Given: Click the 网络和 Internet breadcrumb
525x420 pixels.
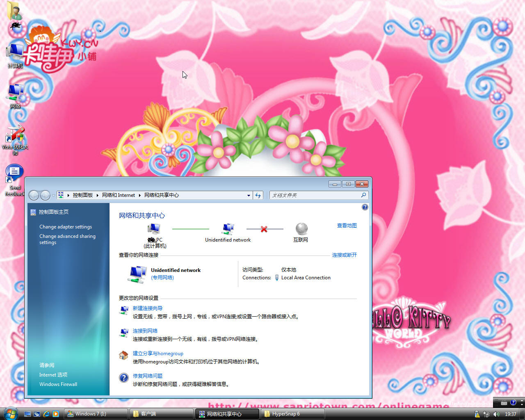Looking at the screenshot, I should point(119,195).
